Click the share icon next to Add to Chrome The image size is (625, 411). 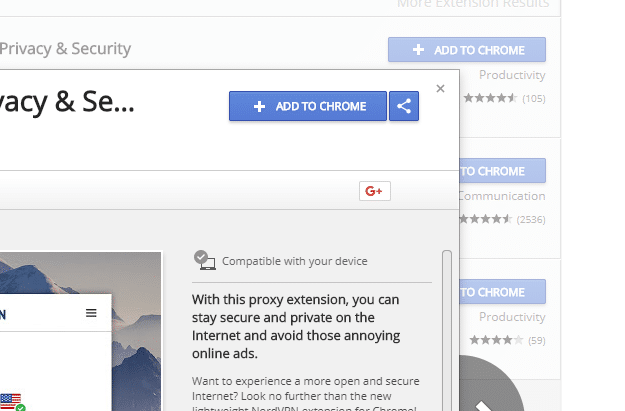(404, 106)
